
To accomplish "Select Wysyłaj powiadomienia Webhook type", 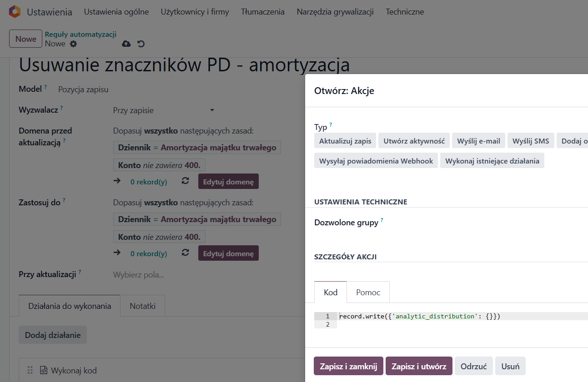I will tap(376, 161).
